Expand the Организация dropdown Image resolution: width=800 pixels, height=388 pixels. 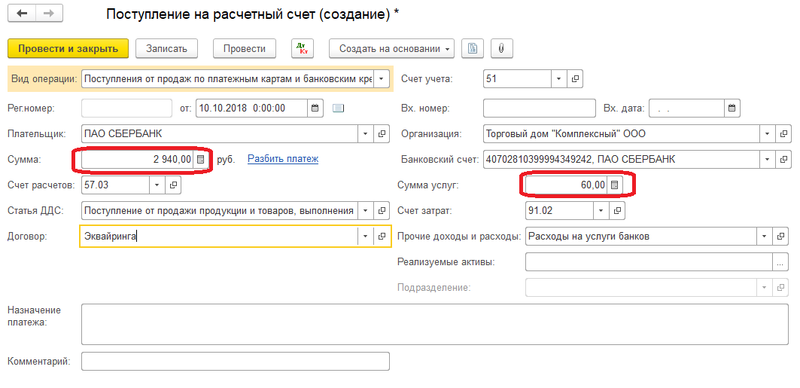click(767, 134)
